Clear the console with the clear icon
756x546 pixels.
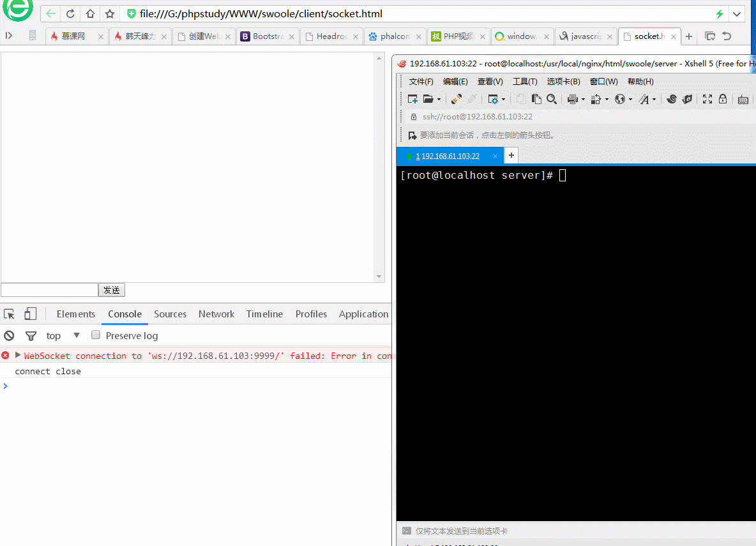point(9,336)
